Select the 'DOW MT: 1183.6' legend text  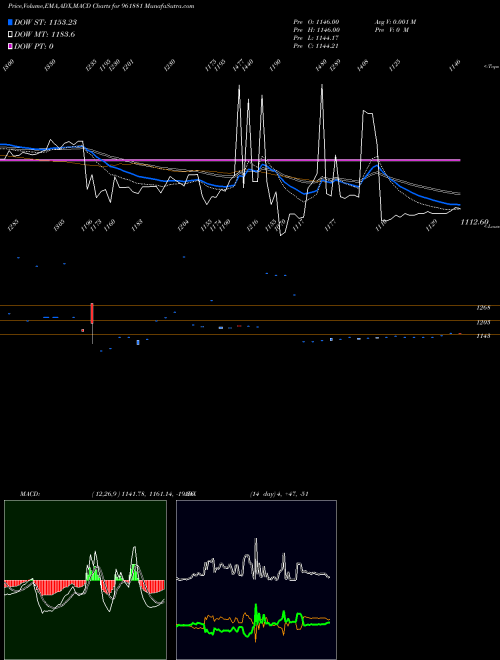(45, 35)
